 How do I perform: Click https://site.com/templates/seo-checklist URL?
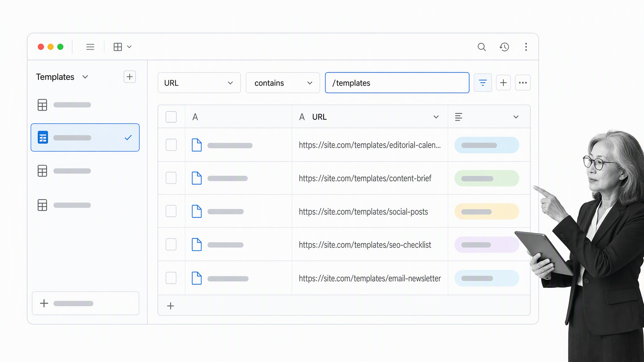tap(365, 245)
